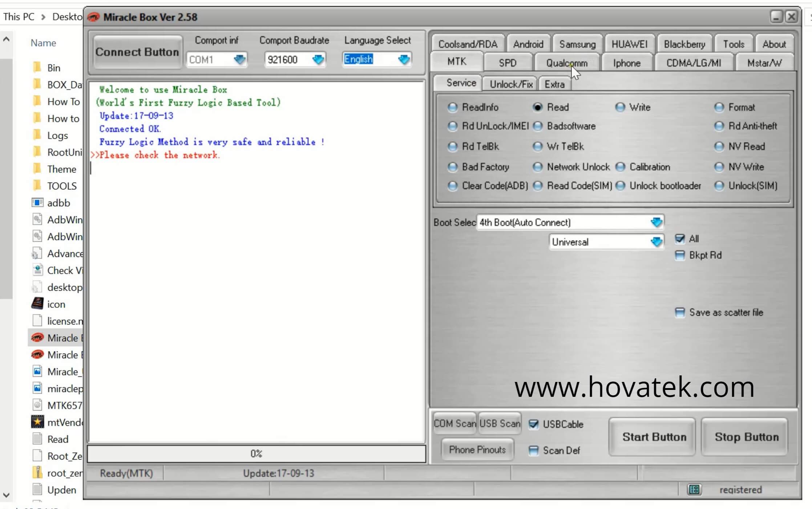Click the mtVendor star icon in Explorer

37,422
